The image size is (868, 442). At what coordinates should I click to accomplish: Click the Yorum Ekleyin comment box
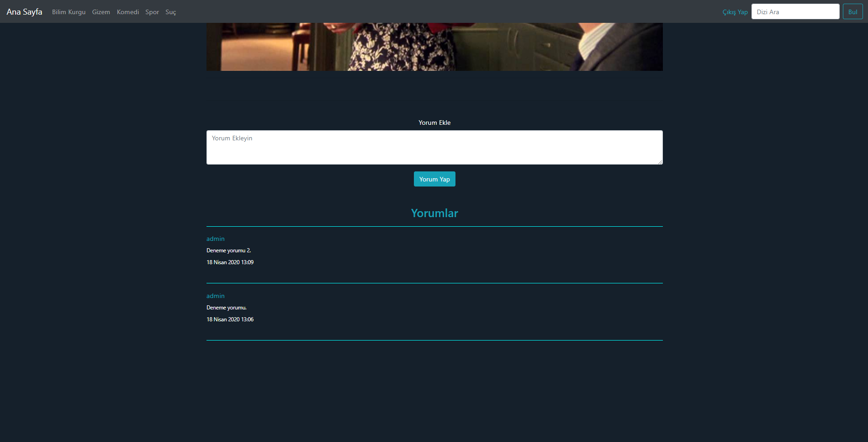click(434, 147)
